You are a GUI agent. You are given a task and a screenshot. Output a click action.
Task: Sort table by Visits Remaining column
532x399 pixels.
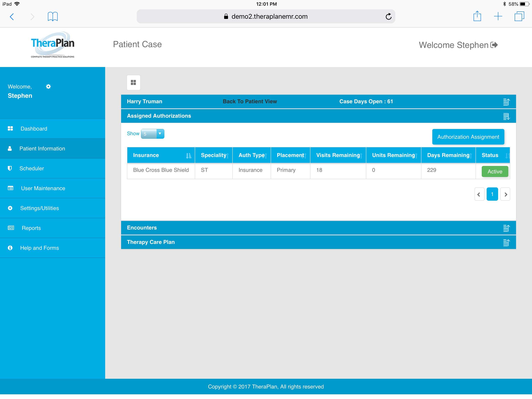tap(338, 155)
